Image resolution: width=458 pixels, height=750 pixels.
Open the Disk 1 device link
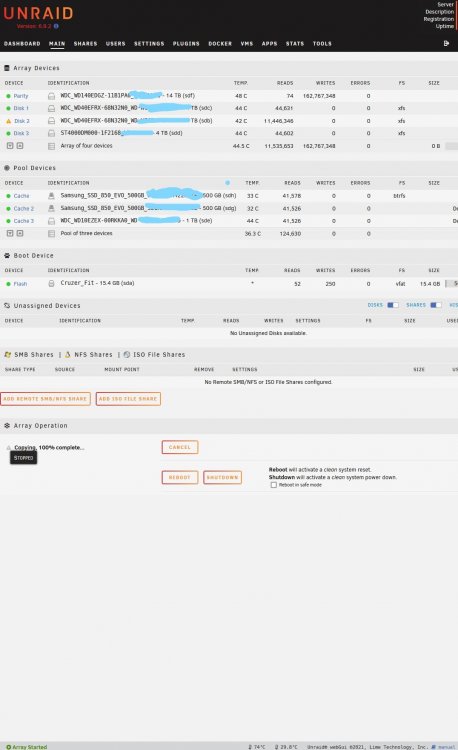pyautogui.click(x=21, y=109)
